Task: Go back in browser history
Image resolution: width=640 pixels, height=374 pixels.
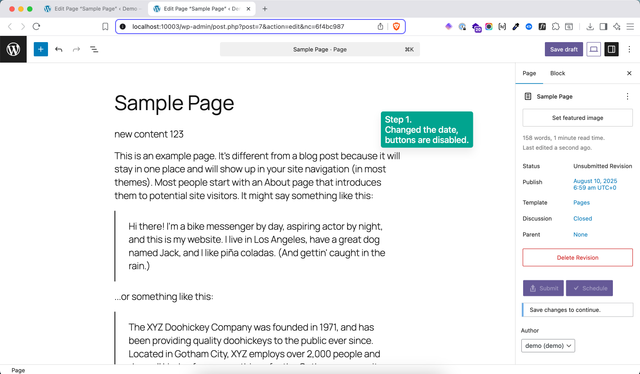Action: point(10,27)
